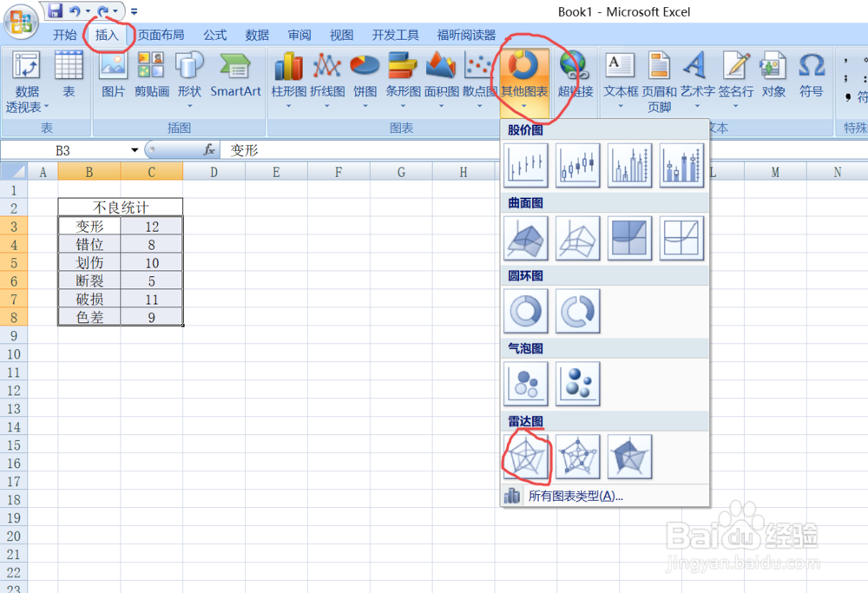Image resolution: width=868 pixels, height=593 pixels.
Task: Switch to the 开始 ribbon tab
Action: click(x=65, y=35)
